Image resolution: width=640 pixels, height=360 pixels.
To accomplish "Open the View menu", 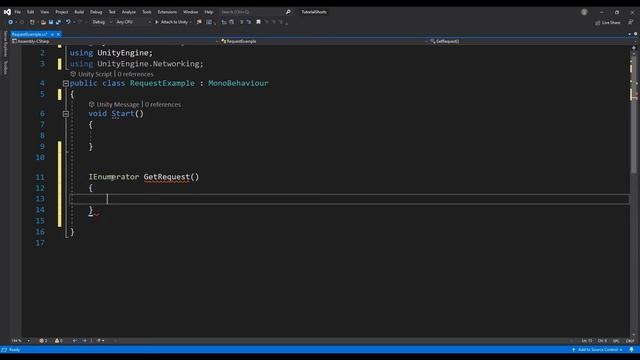I will coord(44,12).
